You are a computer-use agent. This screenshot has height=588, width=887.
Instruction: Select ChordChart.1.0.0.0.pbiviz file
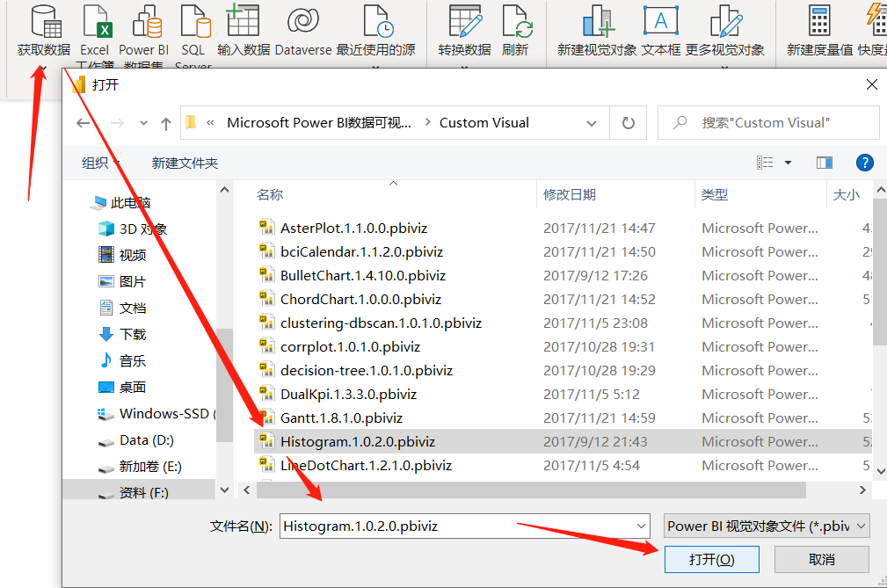(350, 299)
